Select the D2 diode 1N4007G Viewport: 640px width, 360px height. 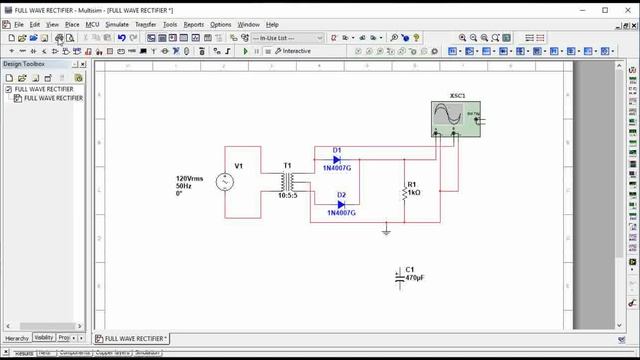coord(341,204)
